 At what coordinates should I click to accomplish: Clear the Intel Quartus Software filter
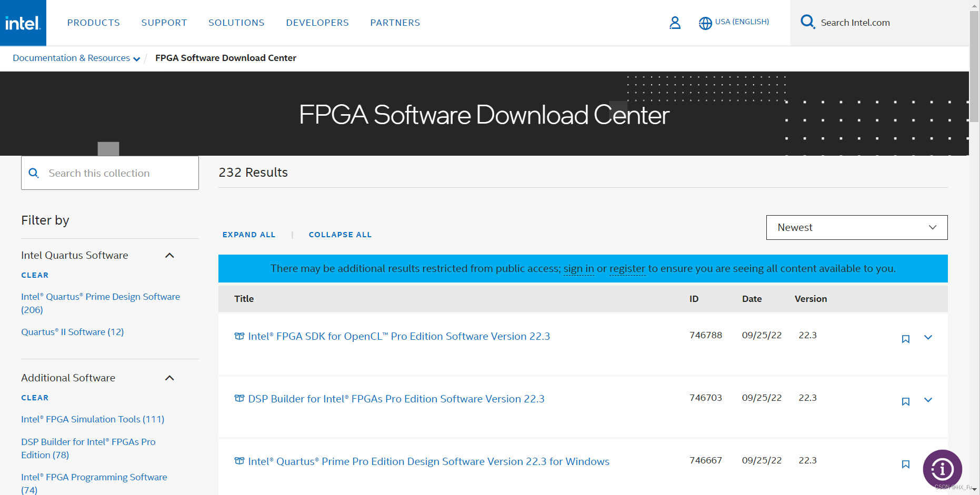(35, 275)
